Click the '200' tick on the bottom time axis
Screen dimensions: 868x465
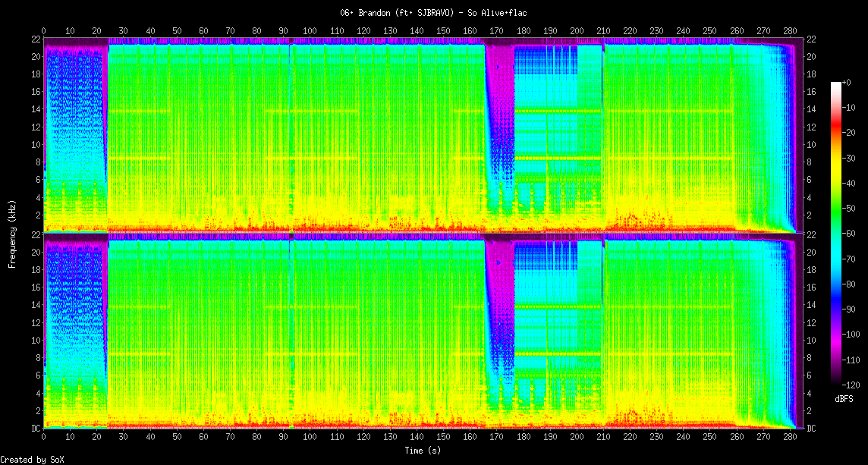(577, 437)
